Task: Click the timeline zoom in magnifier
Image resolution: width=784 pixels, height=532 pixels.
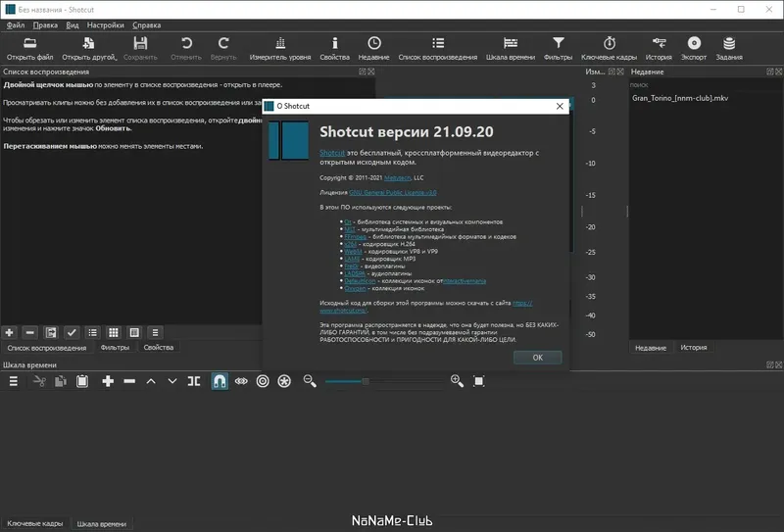Action: pyautogui.click(x=457, y=381)
